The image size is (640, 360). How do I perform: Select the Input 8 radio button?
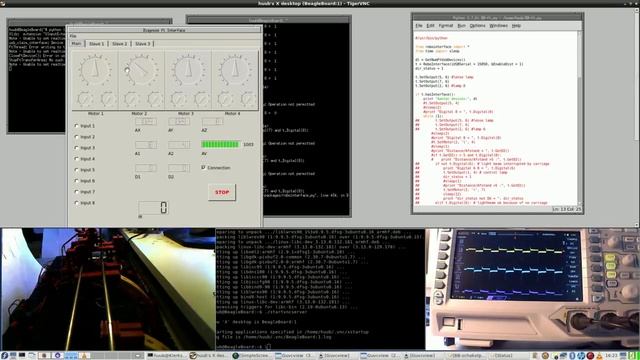click(76, 203)
